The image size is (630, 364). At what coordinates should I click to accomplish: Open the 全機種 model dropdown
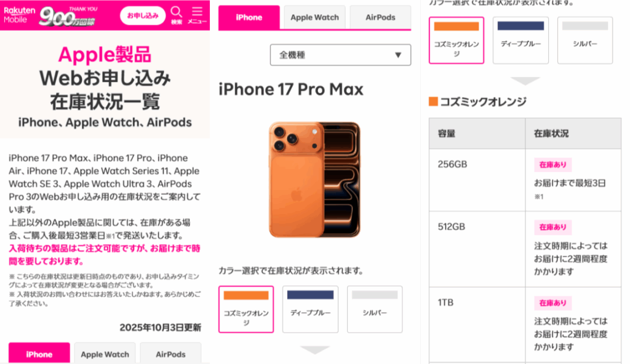340,55
